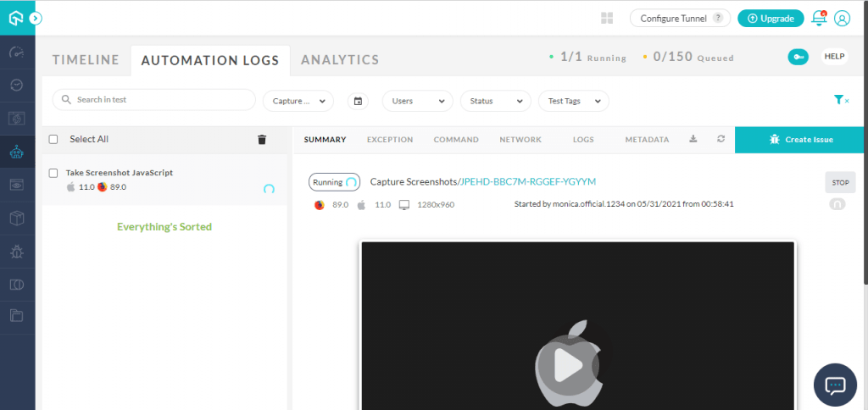Click the tunnel indicator icon below STOP
Screen dimensions: 868x410
837,205
